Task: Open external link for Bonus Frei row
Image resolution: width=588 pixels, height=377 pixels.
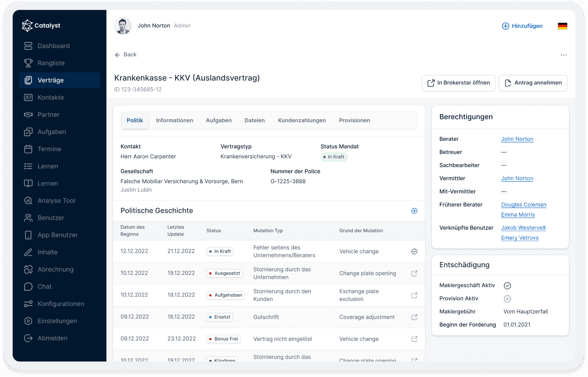Action: pos(414,339)
